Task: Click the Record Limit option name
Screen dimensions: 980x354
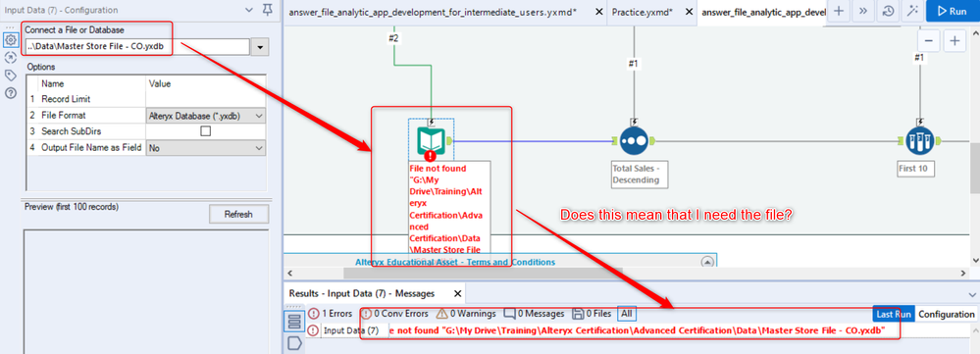Action: pyautogui.click(x=66, y=99)
